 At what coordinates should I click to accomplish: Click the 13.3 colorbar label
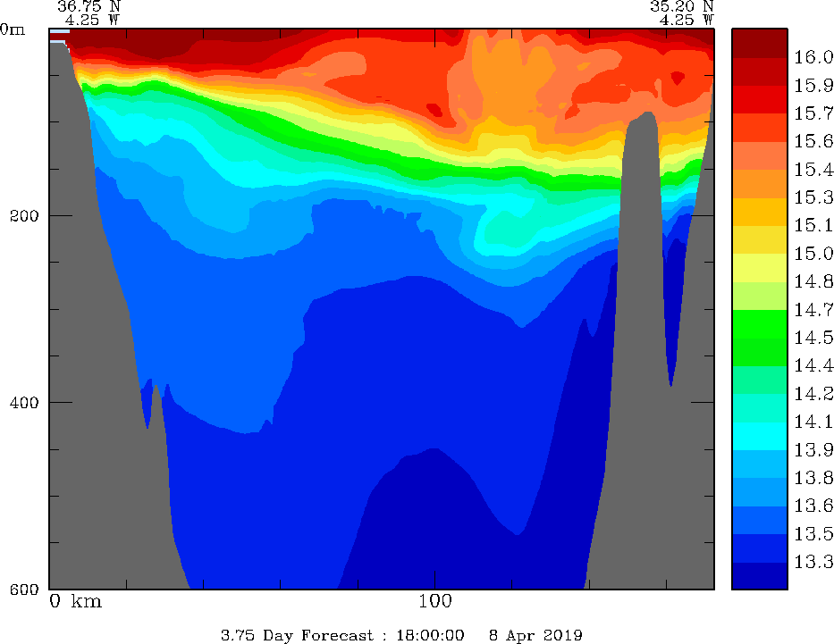[813, 562]
